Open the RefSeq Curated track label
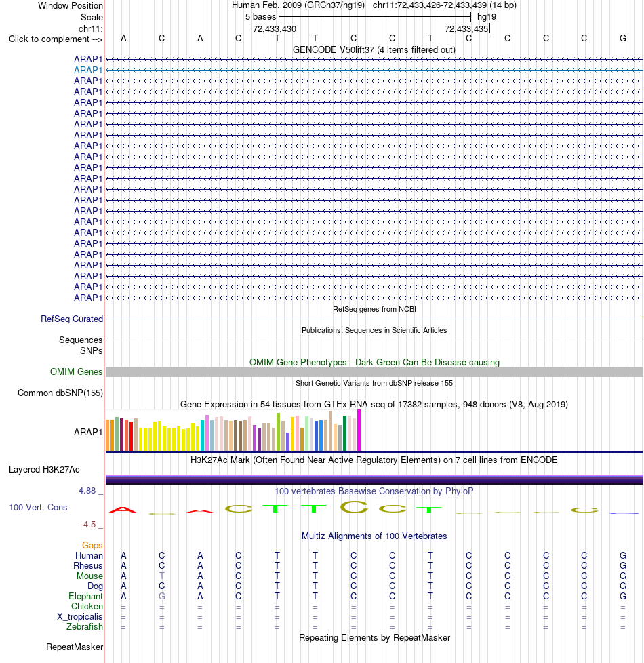The image size is (644, 663). click(x=72, y=319)
